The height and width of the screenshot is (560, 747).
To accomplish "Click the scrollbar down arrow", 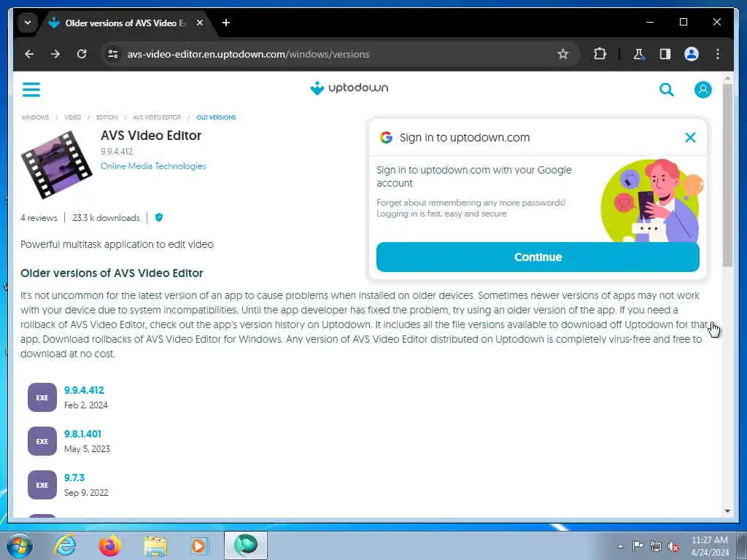I will pos(727,511).
